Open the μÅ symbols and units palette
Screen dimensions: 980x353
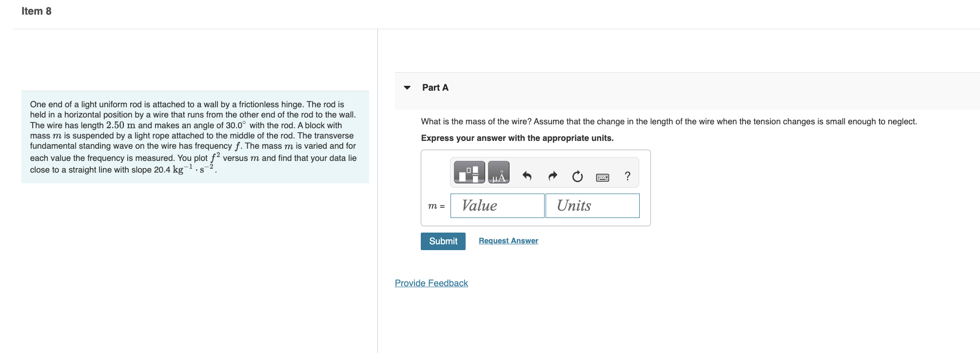click(x=499, y=172)
